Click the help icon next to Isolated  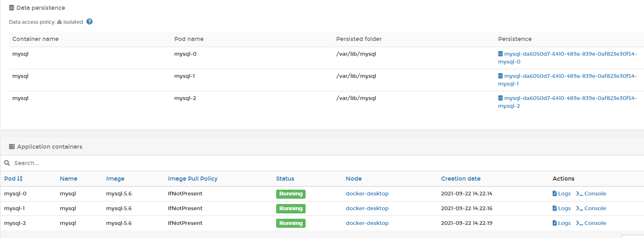pos(89,22)
